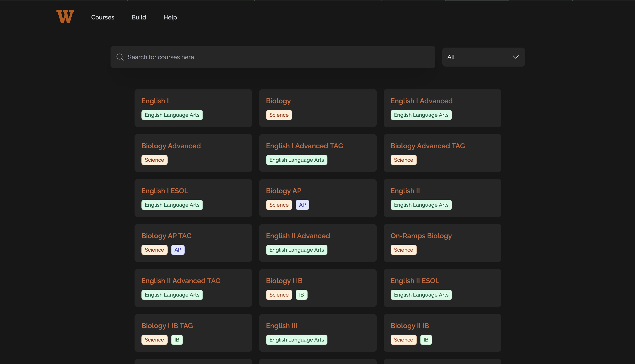The height and width of the screenshot is (364, 635).
Task: Click the IB tag on Biology I IB
Action: click(301, 295)
